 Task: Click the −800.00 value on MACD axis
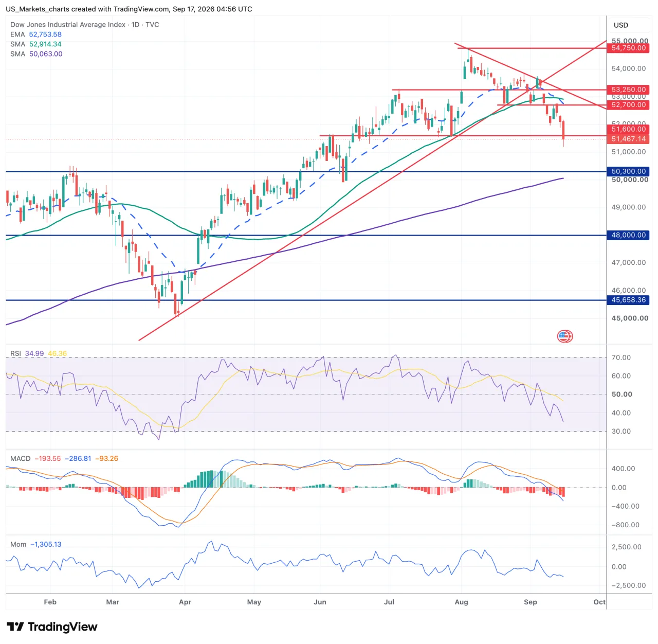pos(625,525)
